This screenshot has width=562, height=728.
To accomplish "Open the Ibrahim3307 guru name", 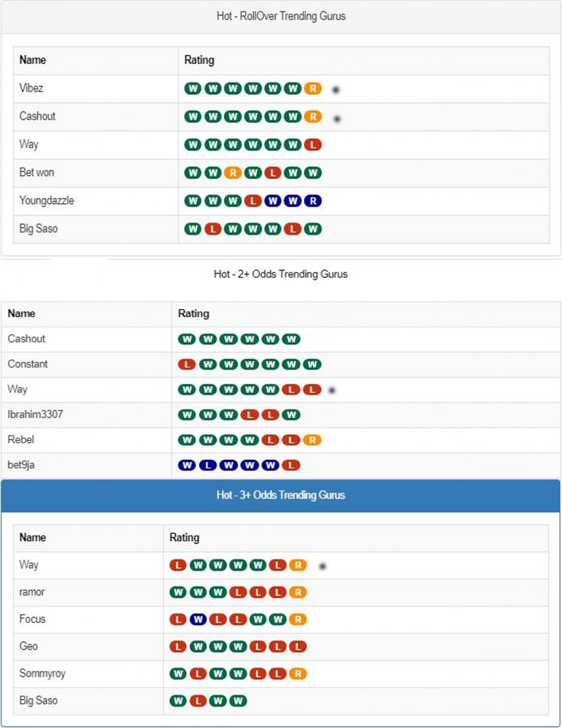I will coord(36,414).
